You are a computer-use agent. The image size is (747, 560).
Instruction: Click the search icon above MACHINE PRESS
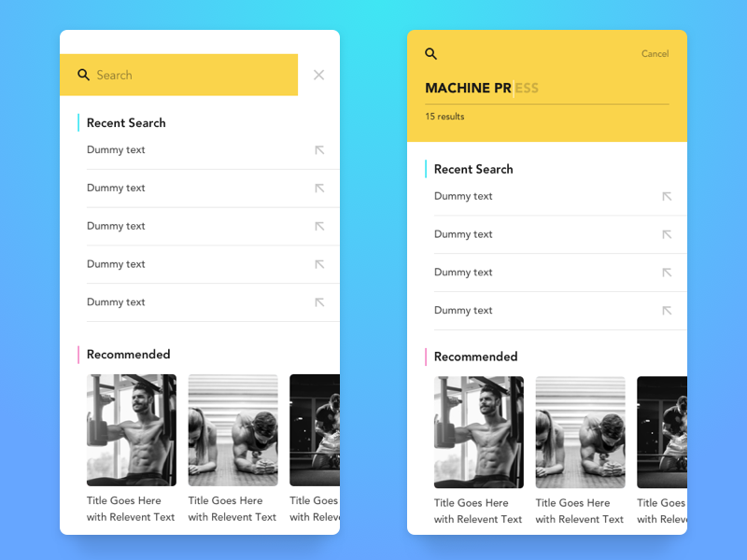[430, 54]
